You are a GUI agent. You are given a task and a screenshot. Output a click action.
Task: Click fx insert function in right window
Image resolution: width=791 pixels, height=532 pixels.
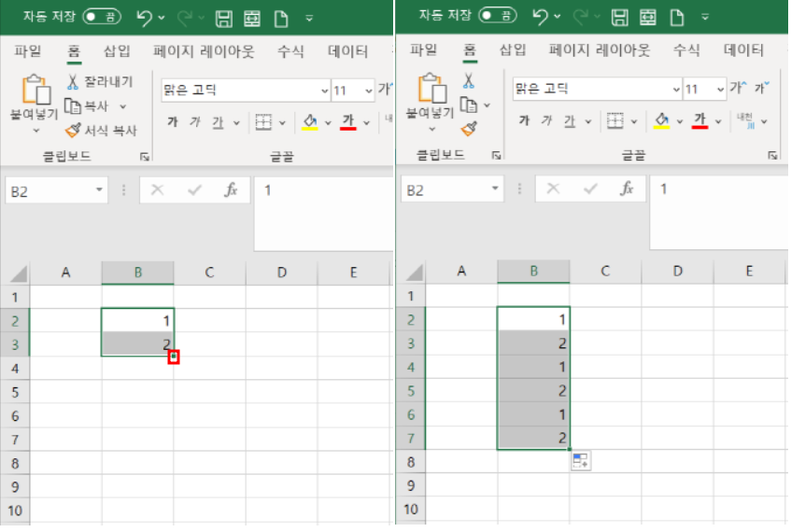[627, 189]
